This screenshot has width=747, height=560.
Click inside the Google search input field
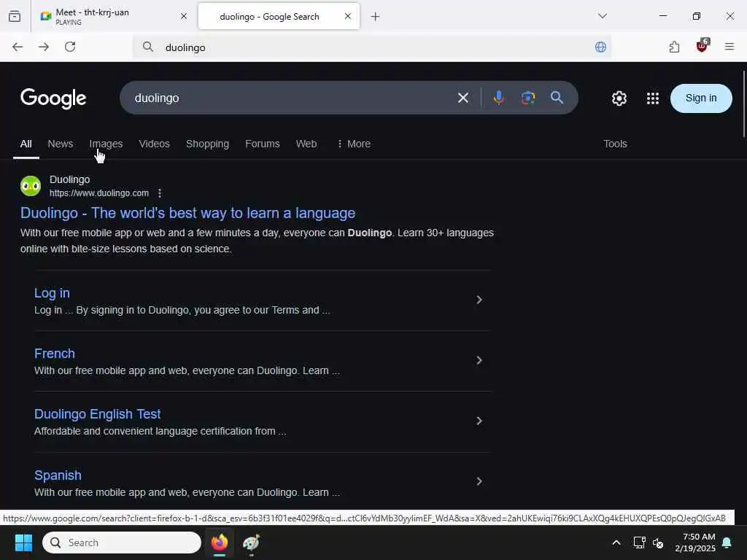290,98
